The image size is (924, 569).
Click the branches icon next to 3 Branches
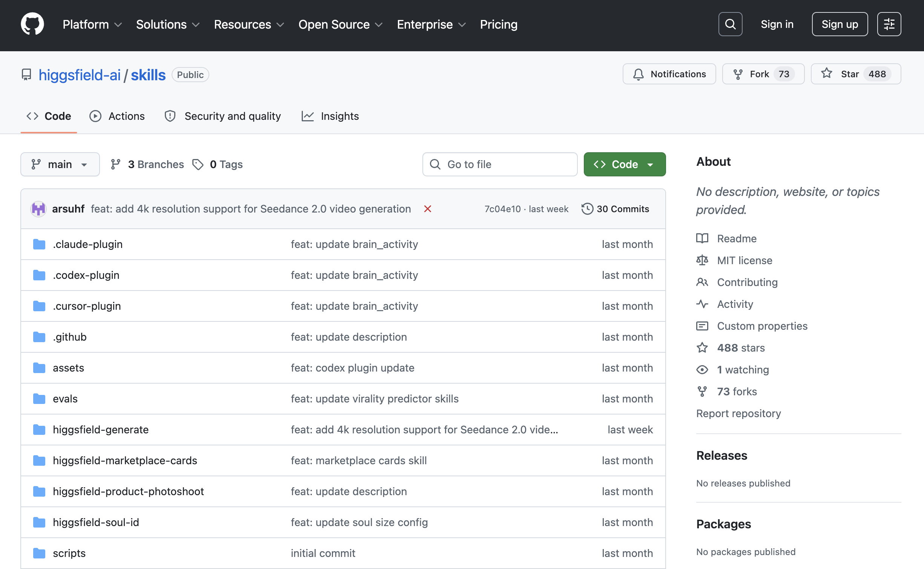115,164
